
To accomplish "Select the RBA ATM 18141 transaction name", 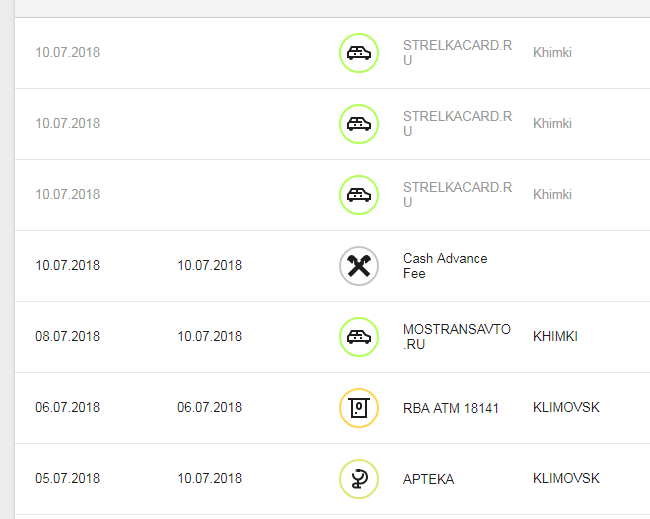I will click(x=451, y=408).
